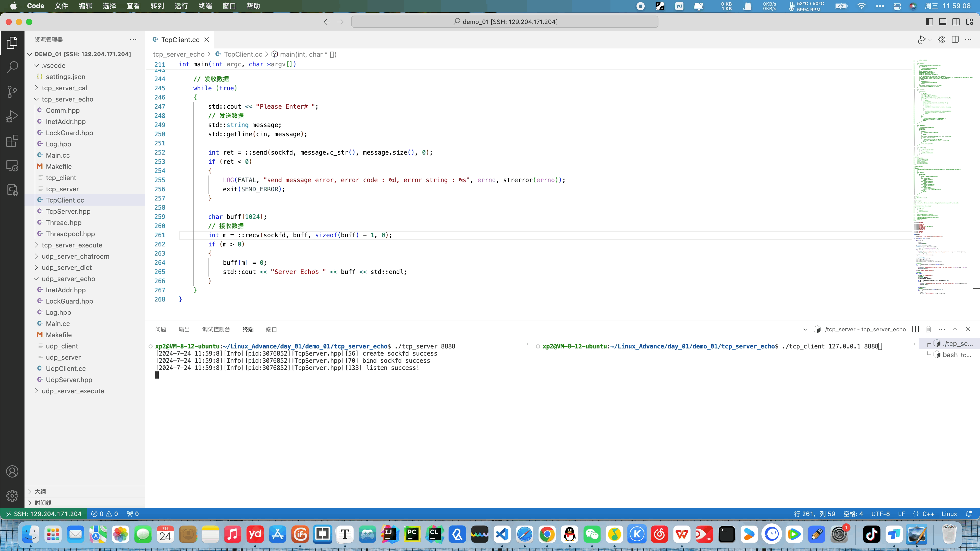Expand the tcp_server_cal folder
This screenshot has height=551, width=980.
coord(64,88)
